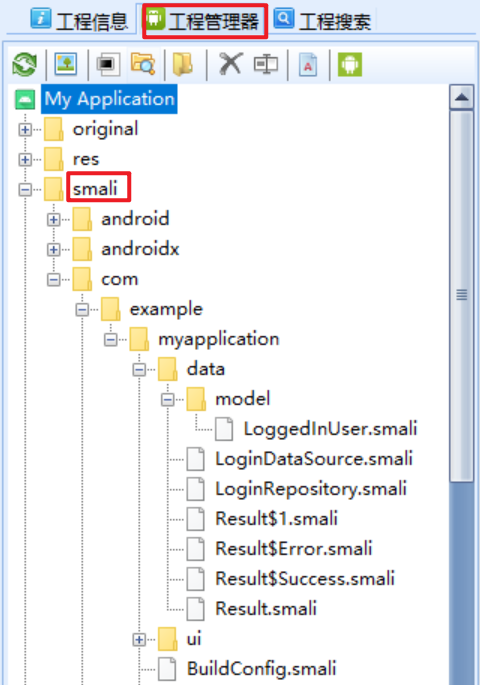The width and height of the screenshot is (480, 685).
Task: Collapse the model folder node
Action: click(167, 400)
